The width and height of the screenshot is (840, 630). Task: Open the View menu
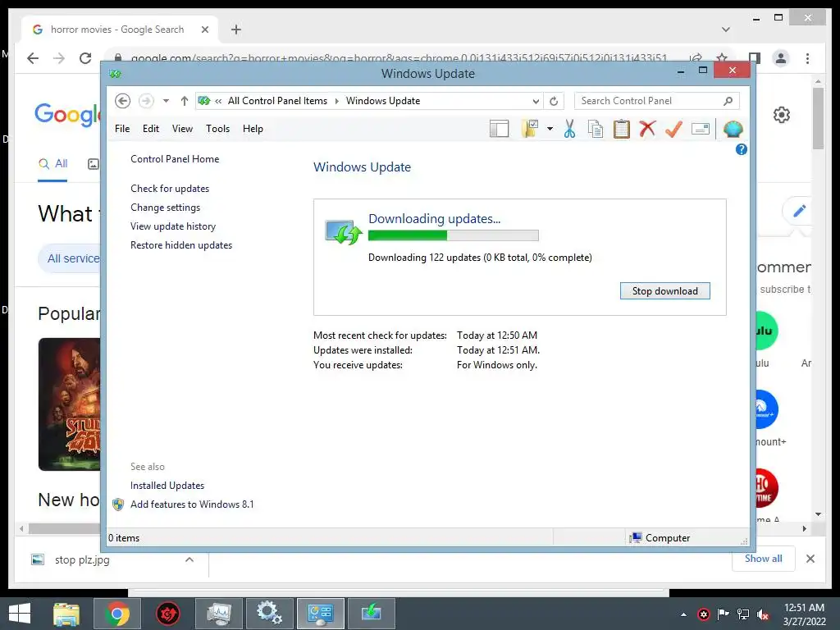pos(182,129)
